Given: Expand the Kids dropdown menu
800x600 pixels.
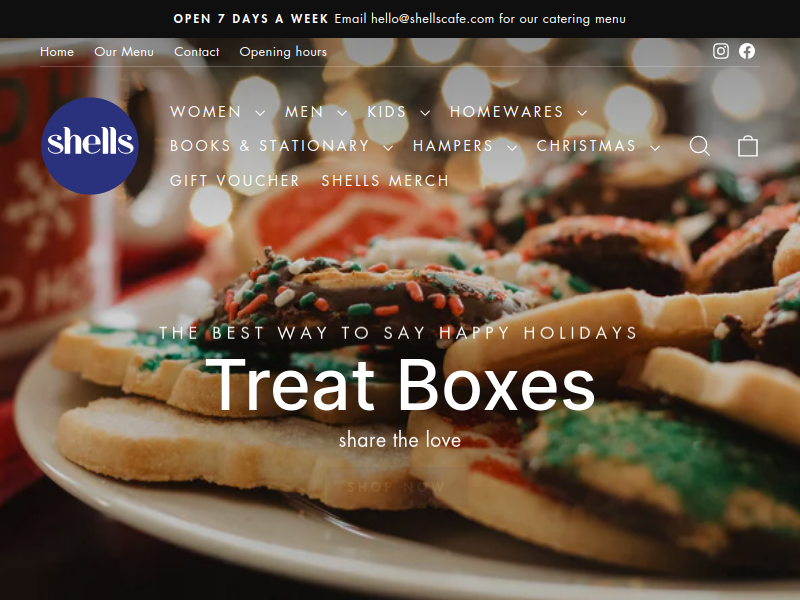Looking at the screenshot, I should point(398,112).
